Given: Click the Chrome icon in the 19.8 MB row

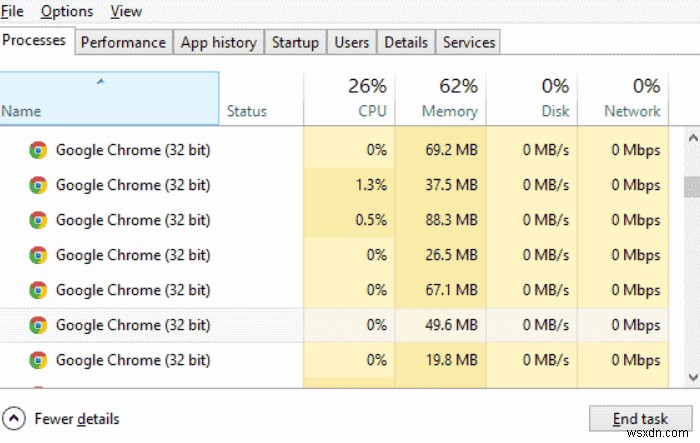Looking at the screenshot, I should click(38, 360).
